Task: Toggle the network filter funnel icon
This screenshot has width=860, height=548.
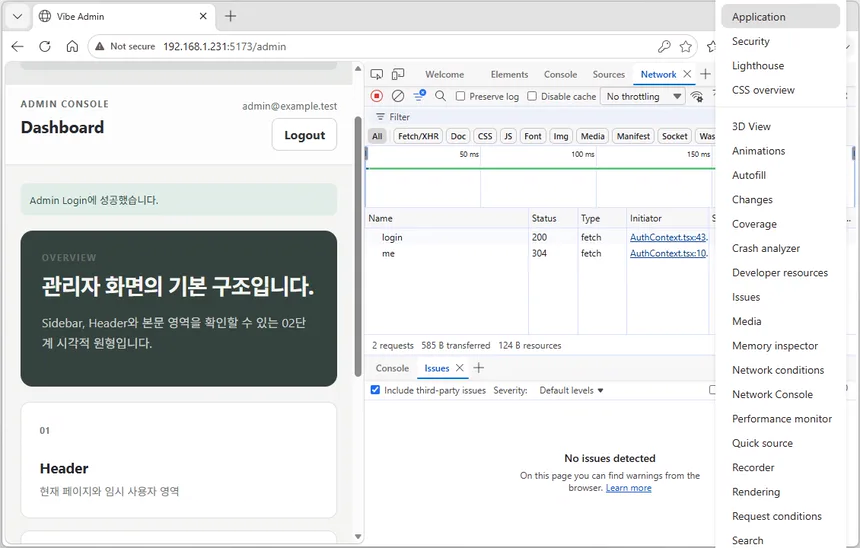Action: click(420, 96)
